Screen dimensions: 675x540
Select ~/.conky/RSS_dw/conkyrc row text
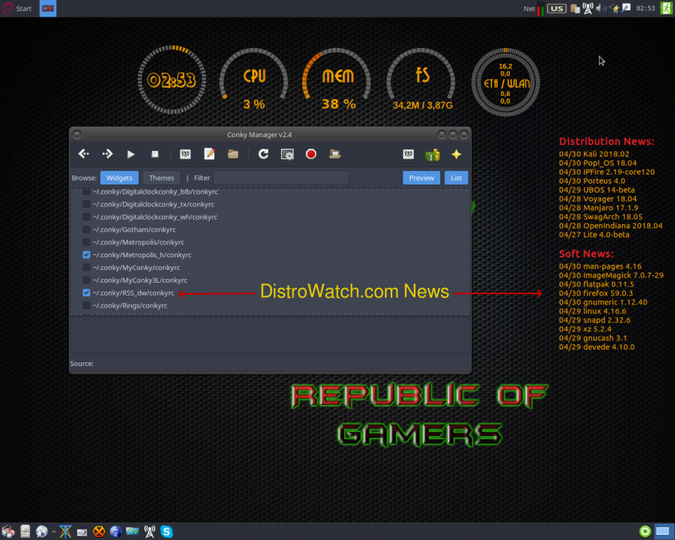[133, 293]
